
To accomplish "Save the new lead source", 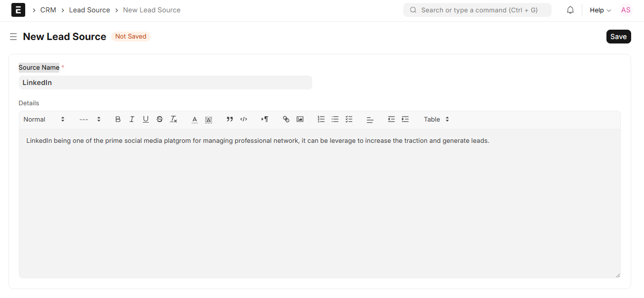I will point(618,37).
